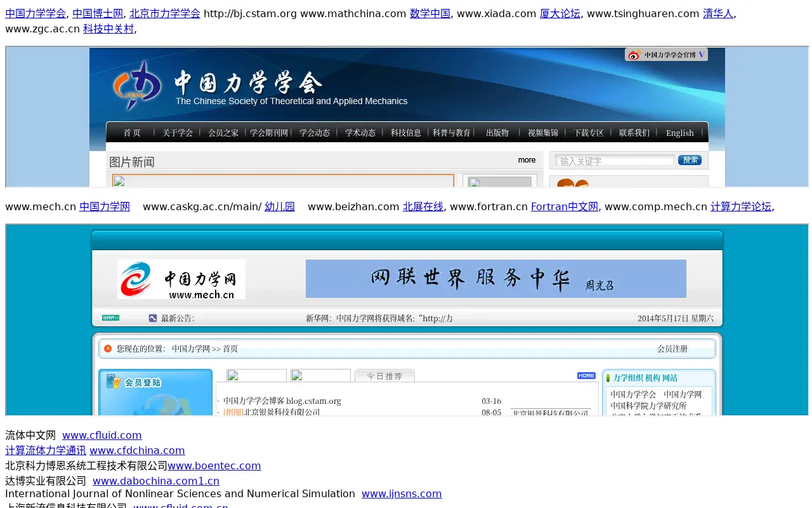Visit the 厦大论坛 link
This screenshot has width=812, height=508.
tap(560, 13)
